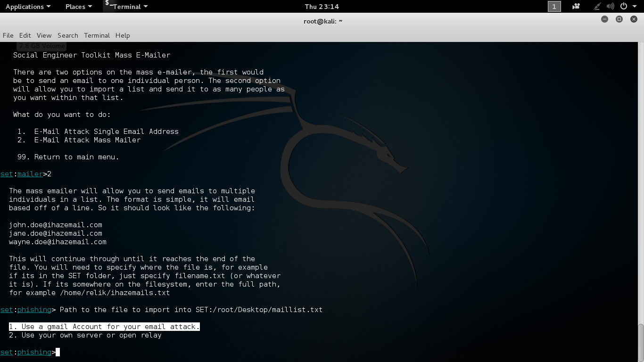The image size is (644, 362).
Task: Select workspace indicator 1 in the top bar
Action: point(554,7)
